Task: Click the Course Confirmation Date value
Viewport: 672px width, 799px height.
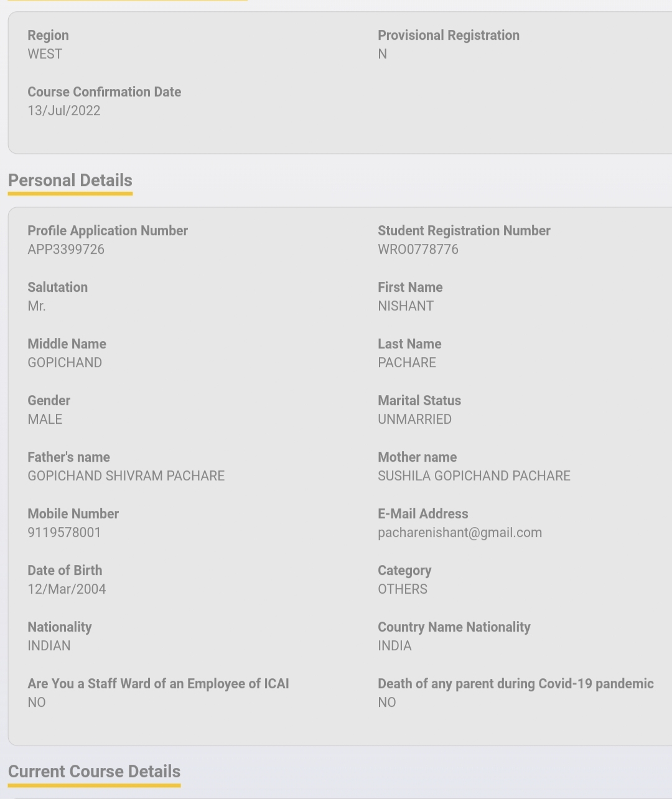Action: point(64,111)
